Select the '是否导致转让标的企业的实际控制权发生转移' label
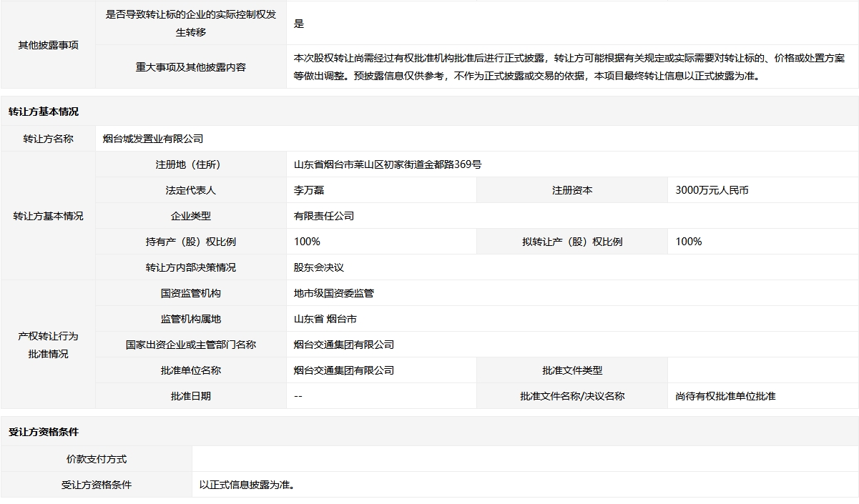 point(191,23)
